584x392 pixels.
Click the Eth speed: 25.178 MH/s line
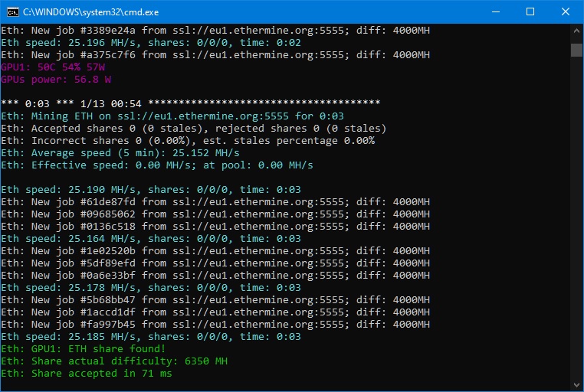click(x=151, y=288)
